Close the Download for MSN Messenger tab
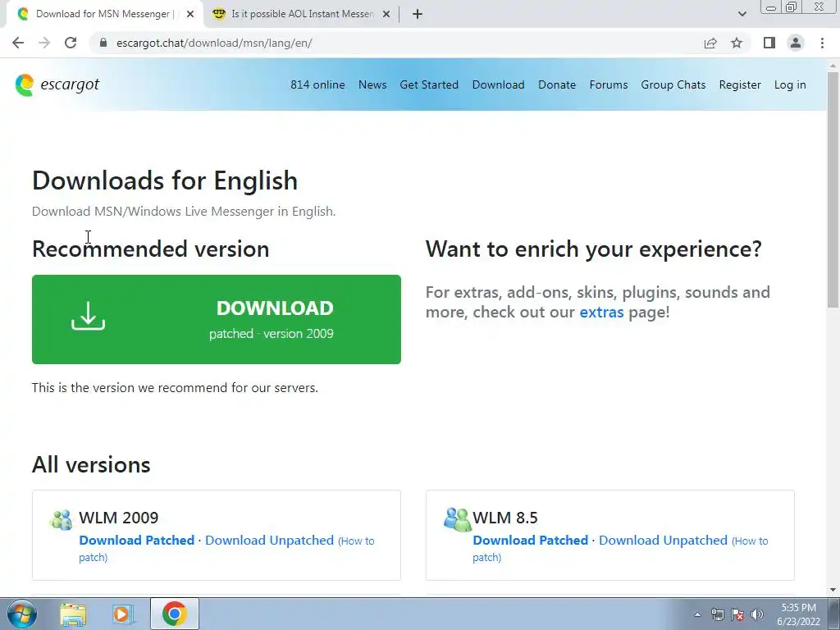Image resolution: width=840 pixels, height=630 pixels. click(190, 14)
